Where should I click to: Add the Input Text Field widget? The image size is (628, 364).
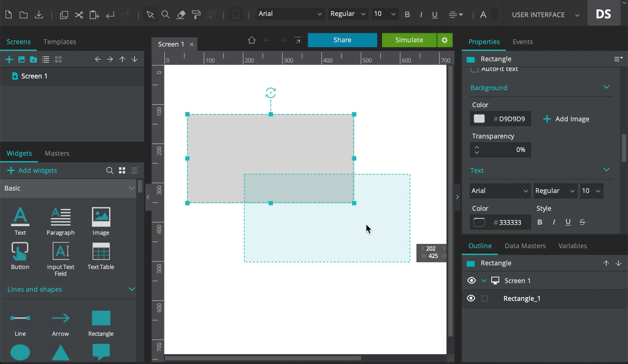coord(60,259)
